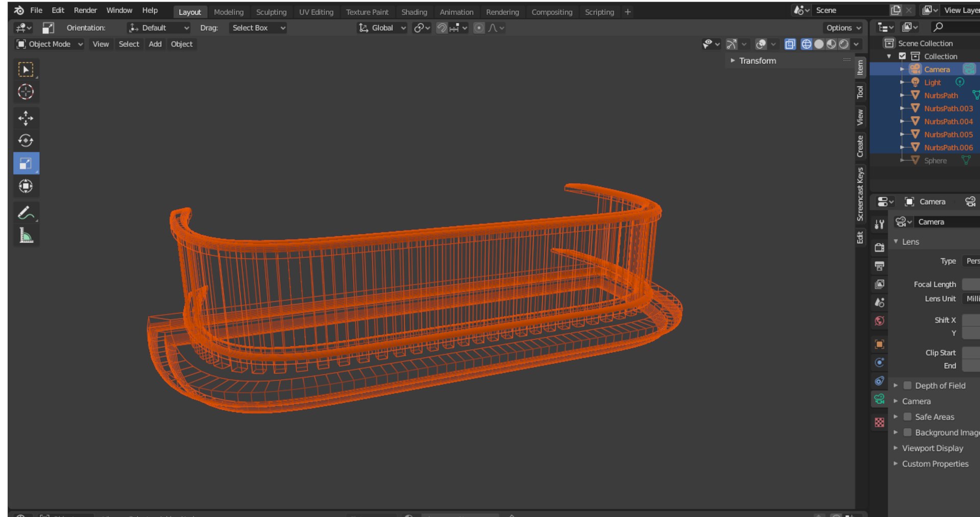Enable the Safe Areas checkbox
This screenshot has width=980, height=517.
click(x=908, y=417)
